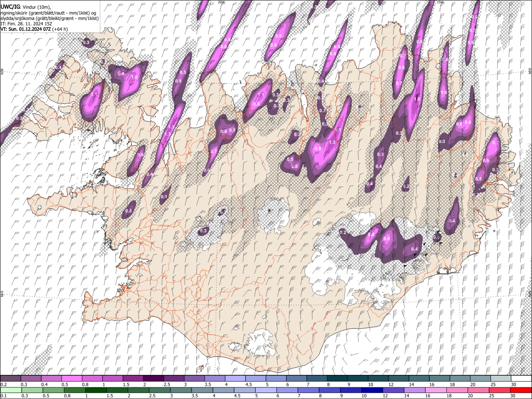Image resolution: width=532 pixels, height=399 pixels.
Task: Click the 1.6 snowfall value label
Action: (417, 99)
